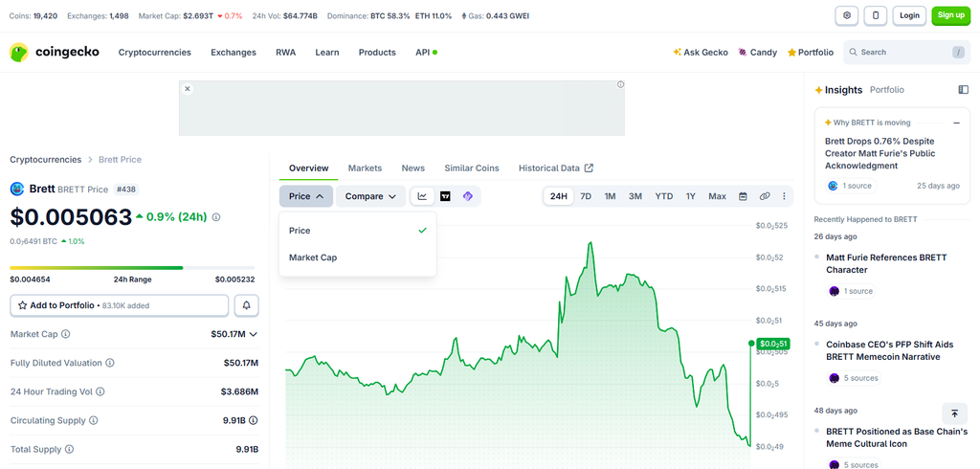980x469 pixels.
Task: Open the Learn nav menu
Action: pyautogui.click(x=327, y=53)
